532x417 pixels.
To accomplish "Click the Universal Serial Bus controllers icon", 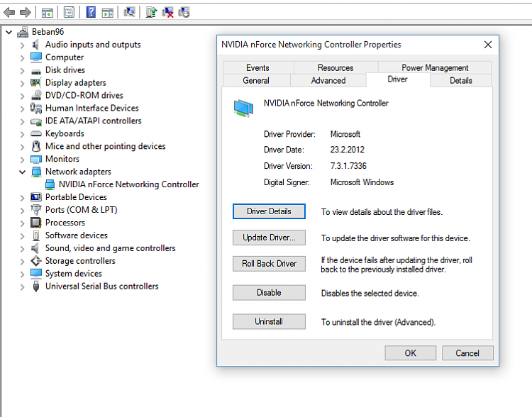I will (36, 286).
